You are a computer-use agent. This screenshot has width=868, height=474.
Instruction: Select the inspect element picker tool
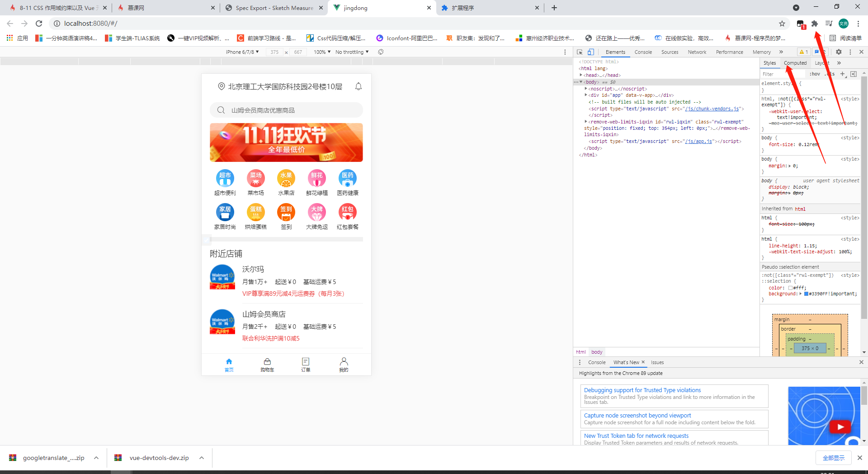[580, 52]
